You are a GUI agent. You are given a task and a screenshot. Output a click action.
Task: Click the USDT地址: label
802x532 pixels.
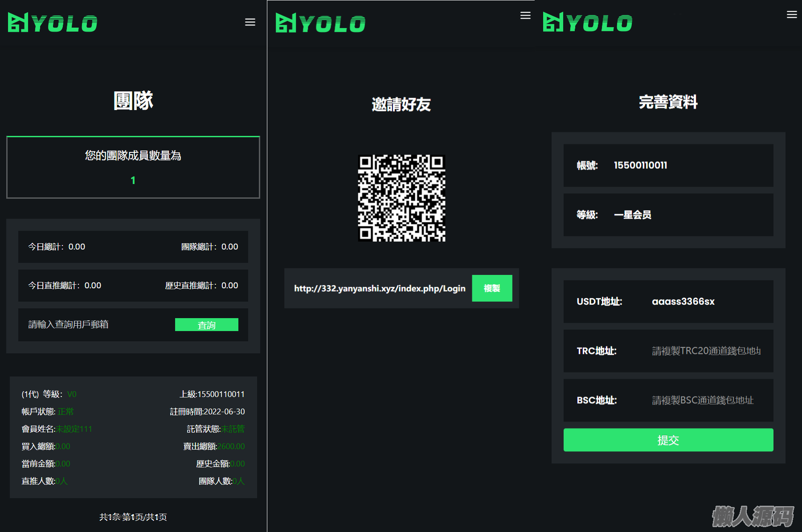pos(599,302)
